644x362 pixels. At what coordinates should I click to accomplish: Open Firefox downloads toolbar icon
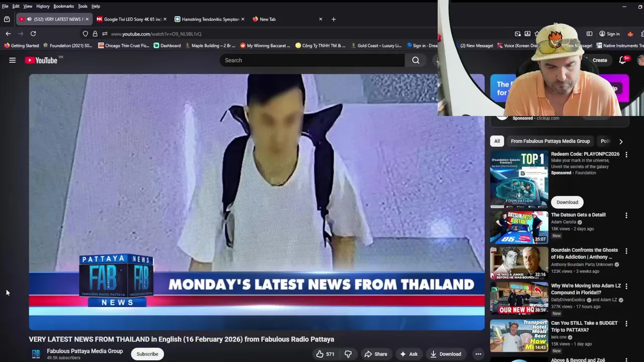coord(527,34)
